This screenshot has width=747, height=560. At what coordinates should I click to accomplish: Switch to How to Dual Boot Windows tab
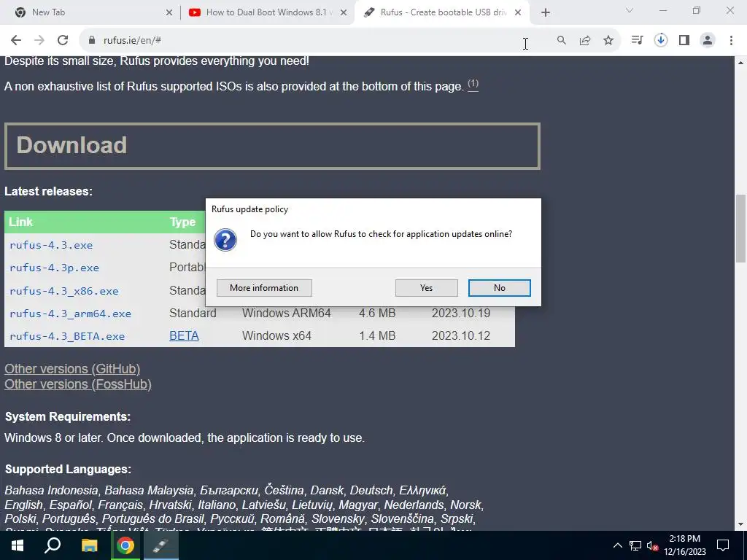tap(267, 13)
